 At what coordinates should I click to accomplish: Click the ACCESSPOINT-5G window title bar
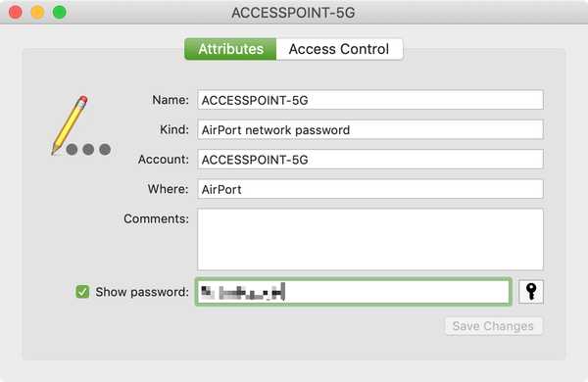coord(293,13)
